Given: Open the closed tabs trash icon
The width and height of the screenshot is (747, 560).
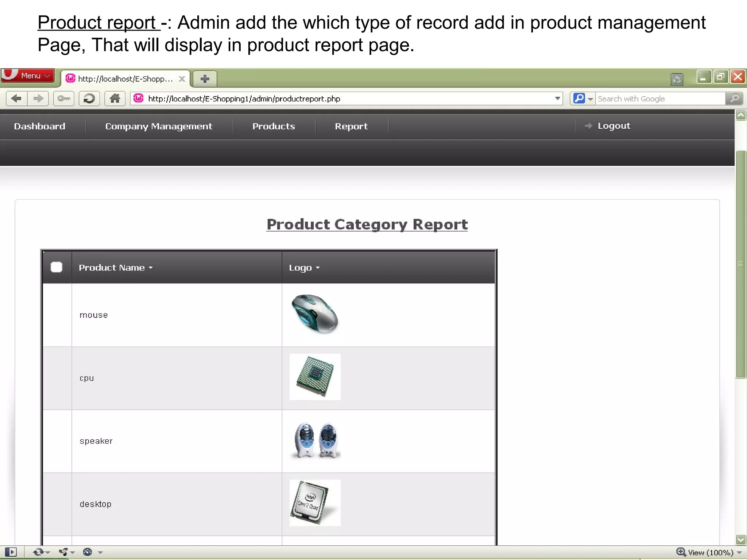Looking at the screenshot, I should pyautogui.click(x=677, y=79).
